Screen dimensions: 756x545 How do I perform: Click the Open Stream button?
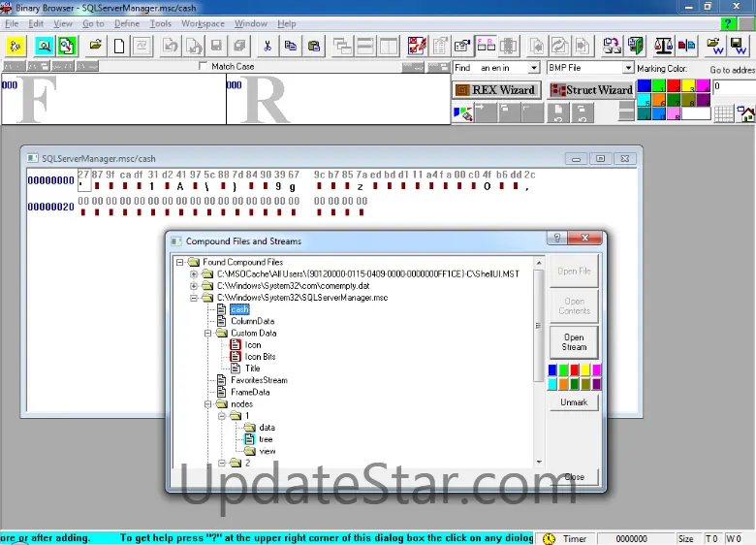click(574, 342)
